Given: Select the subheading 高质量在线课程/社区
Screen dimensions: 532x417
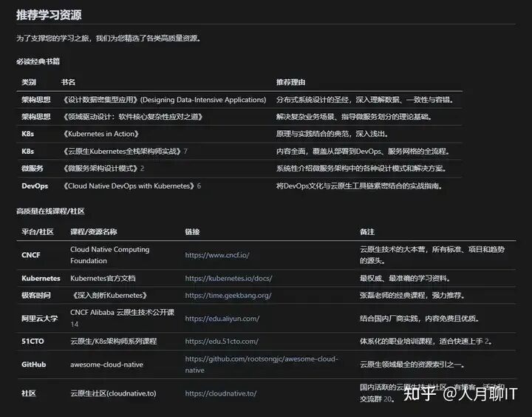Looking at the screenshot, I should point(50,211).
